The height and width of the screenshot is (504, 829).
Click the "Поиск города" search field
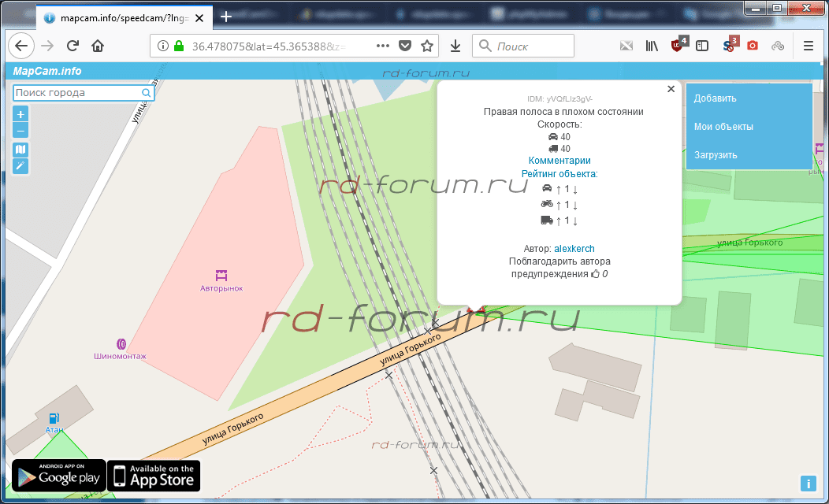coord(77,93)
